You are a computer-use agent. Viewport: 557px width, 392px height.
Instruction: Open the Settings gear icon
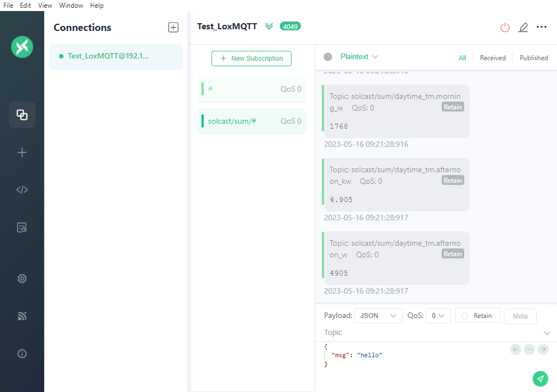22,279
